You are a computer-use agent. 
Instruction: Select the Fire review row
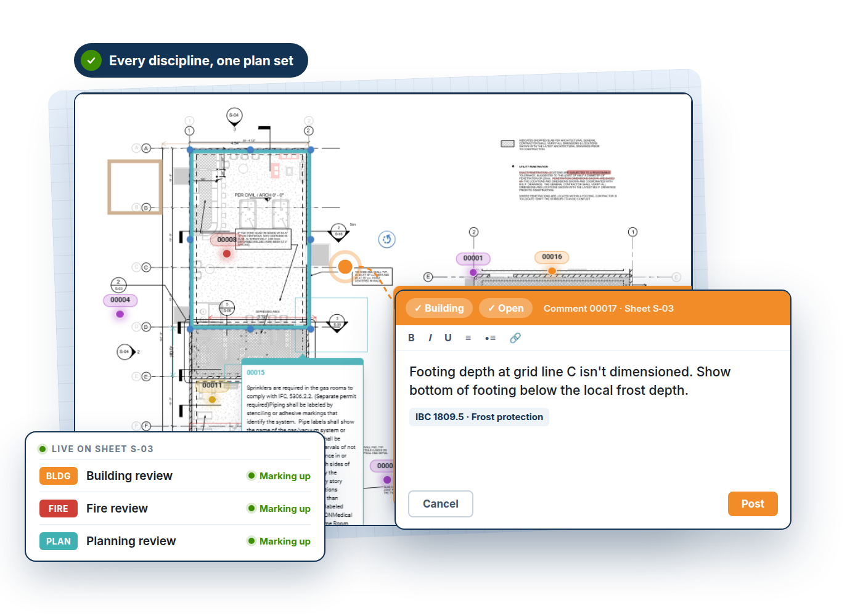point(175,508)
